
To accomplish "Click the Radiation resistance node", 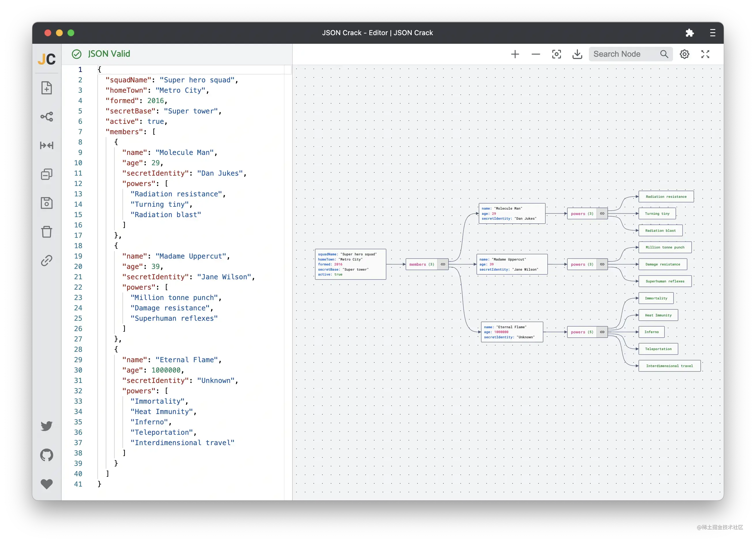I will (666, 197).
